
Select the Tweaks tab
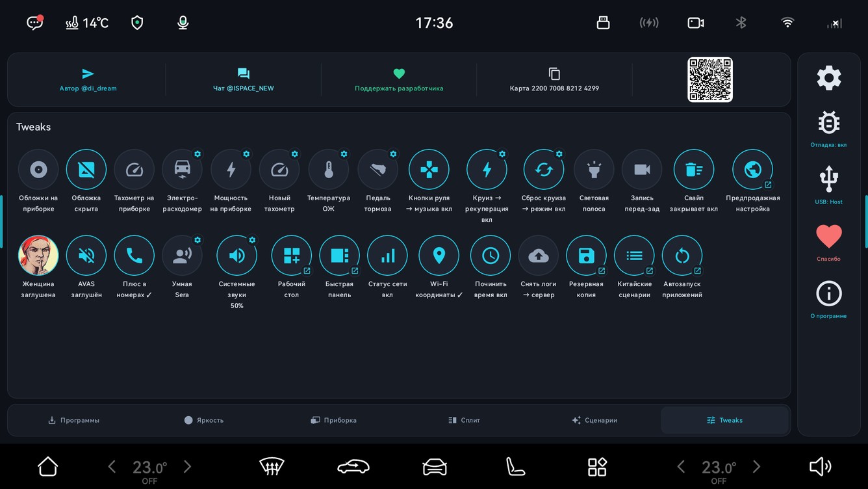(724, 420)
